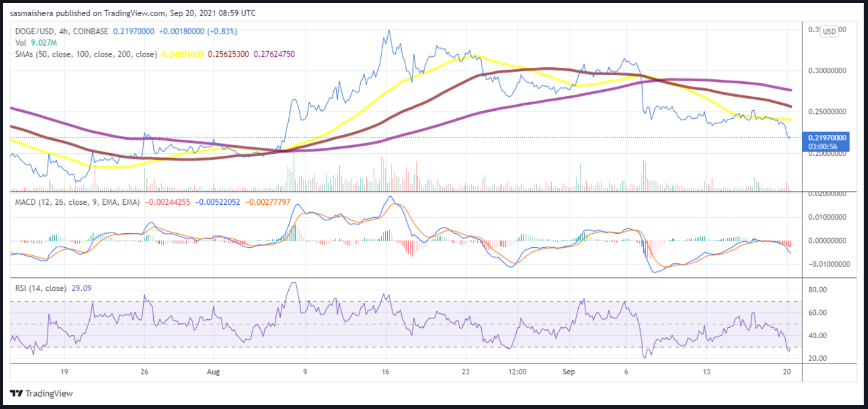This screenshot has height=409, width=868.
Task: Click the RSI axis label 20.00
Action: [817, 358]
